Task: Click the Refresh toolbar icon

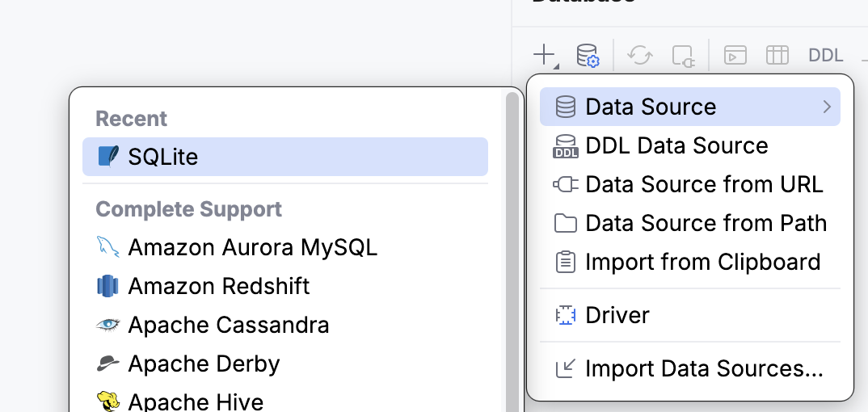Action: [x=640, y=55]
